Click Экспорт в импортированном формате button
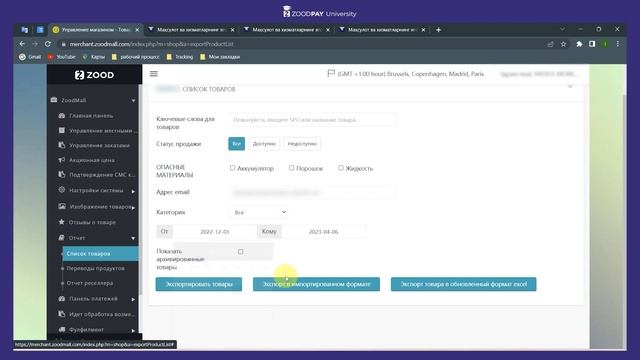 (x=316, y=284)
